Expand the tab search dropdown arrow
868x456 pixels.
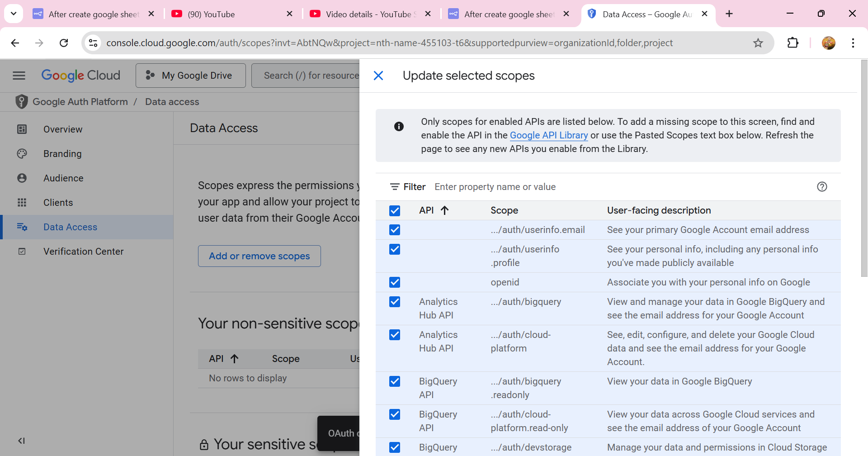(x=14, y=14)
